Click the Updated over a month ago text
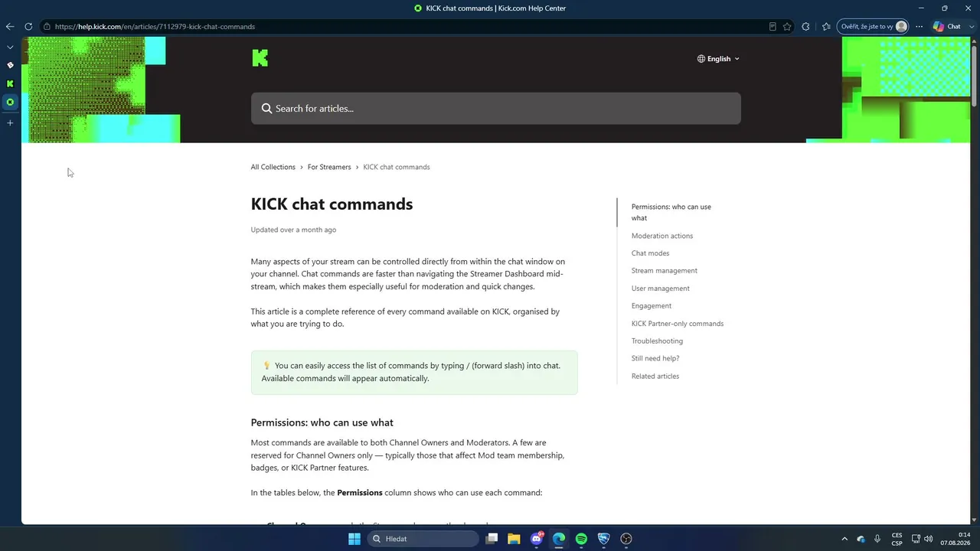The image size is (980, 551). [293, 230]
